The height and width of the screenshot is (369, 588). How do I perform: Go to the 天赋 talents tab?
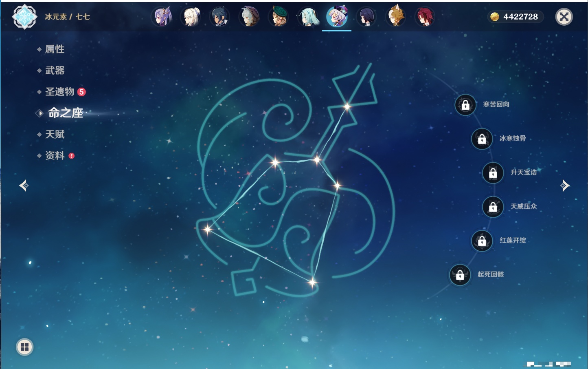point(55,134)
